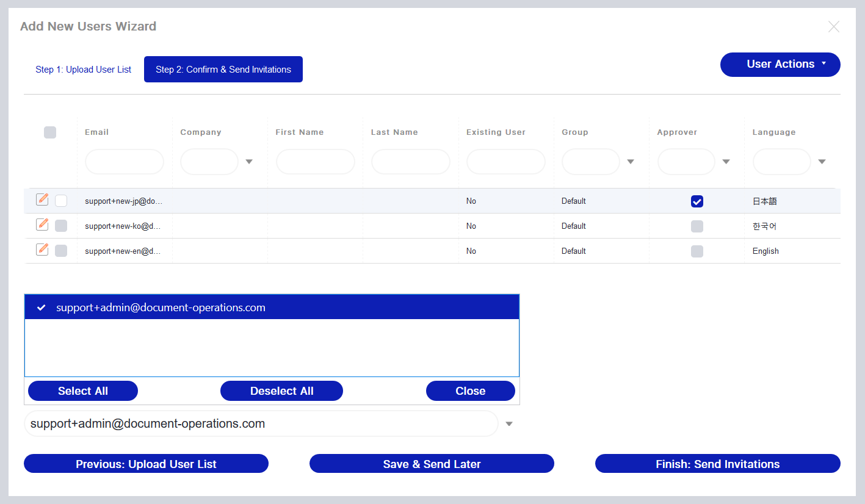The height and width of the screenshot is (504, 865).
Task: Open the User Actions dropdown
Action: click(x=780, y=65)
